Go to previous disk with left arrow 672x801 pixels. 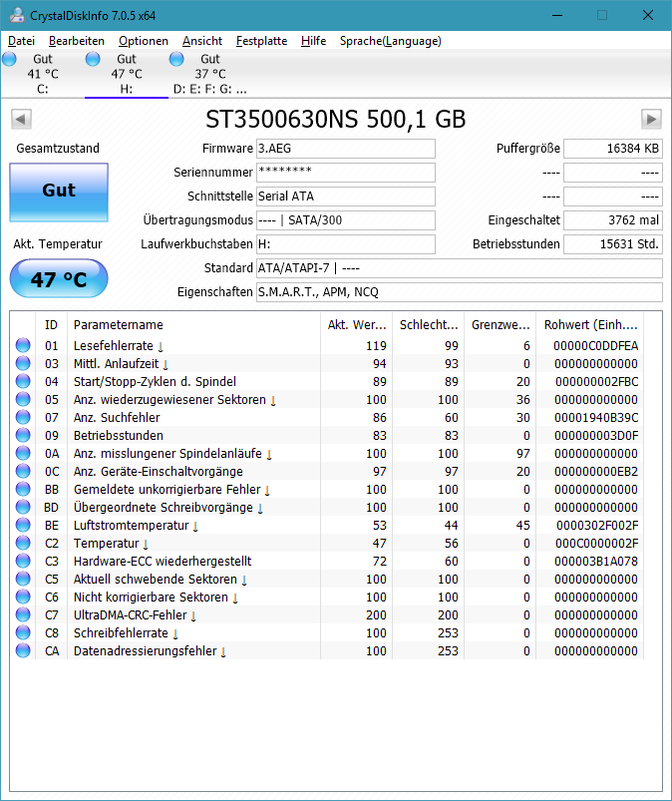click(x=21, y=119)
